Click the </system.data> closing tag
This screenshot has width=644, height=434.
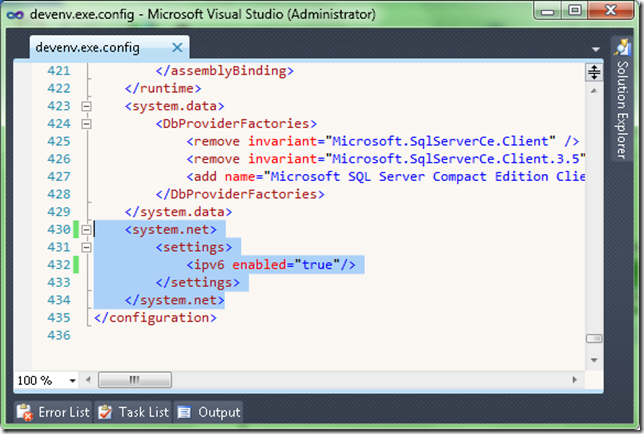pos(178,212)
